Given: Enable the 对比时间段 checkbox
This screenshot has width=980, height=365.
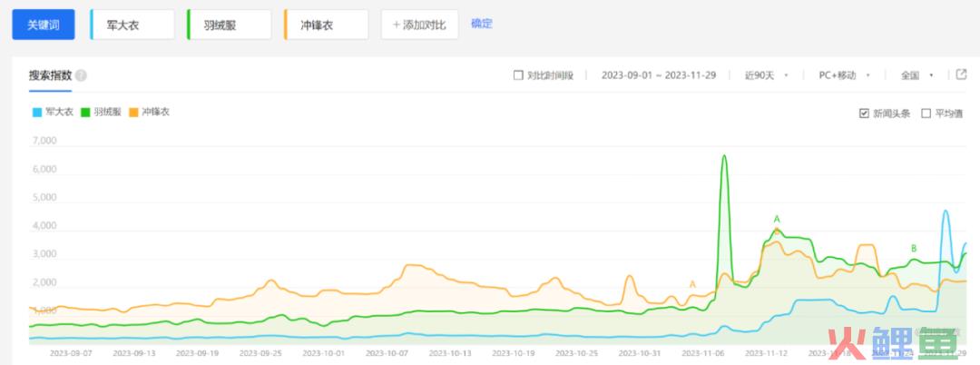Looking at the screenshot, I should (518, 75).
